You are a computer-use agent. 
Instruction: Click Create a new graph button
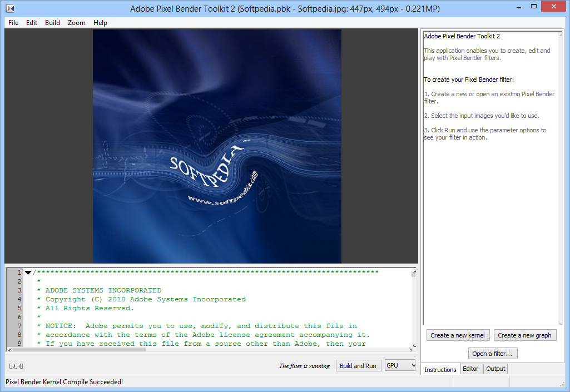point(524,335)
